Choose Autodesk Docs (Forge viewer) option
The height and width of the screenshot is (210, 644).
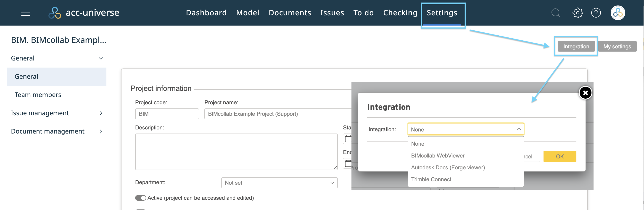coord(465,168)
